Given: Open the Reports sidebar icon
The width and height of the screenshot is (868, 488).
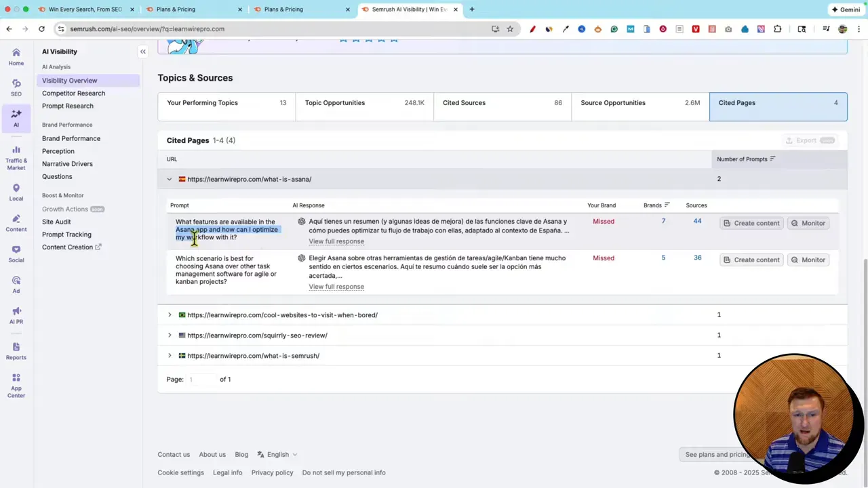Looking at the screenshot, I should pos(16,351).
